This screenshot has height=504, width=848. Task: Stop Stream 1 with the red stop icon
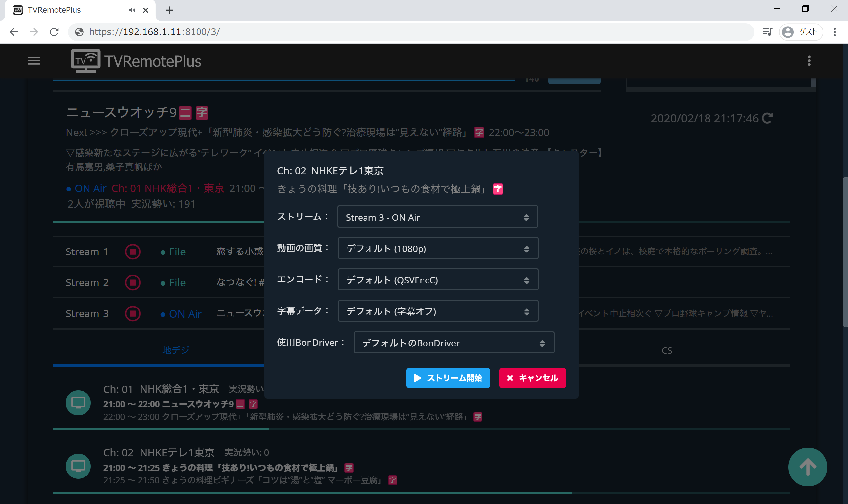click(x=133, y=252)
